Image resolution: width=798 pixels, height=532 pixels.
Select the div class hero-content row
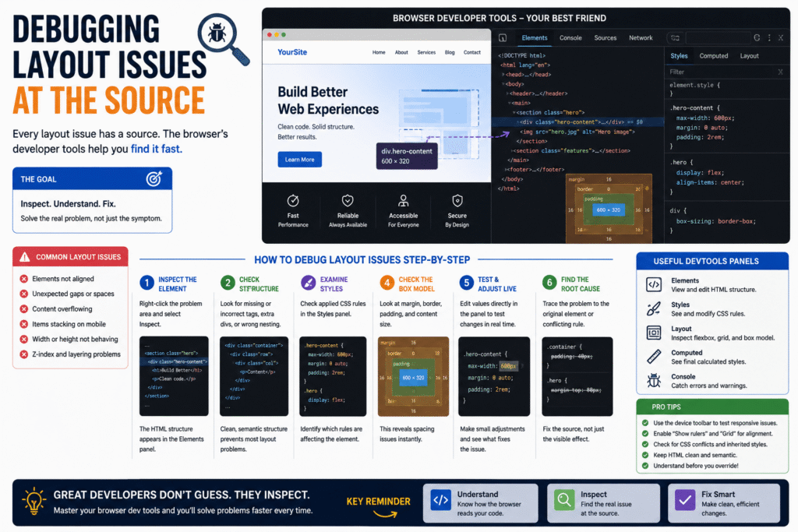click(577, 122)
